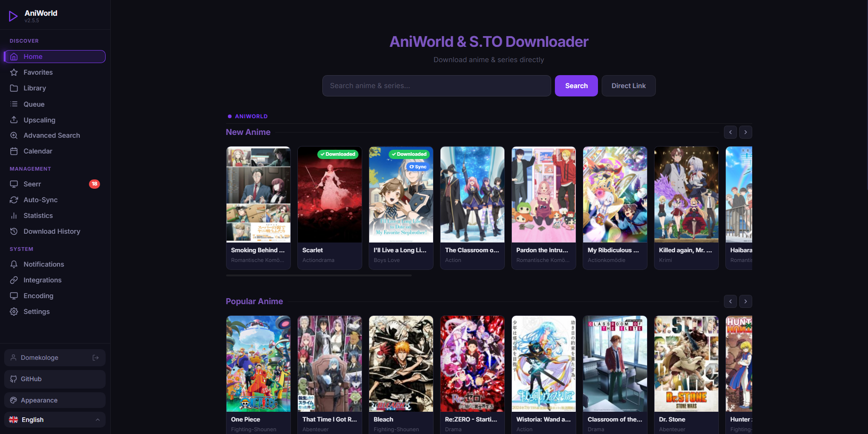This screenshot has height=434, width=868.
Task: Open the My Ribdiculous anime poster
Action: [x=615, y=195]
